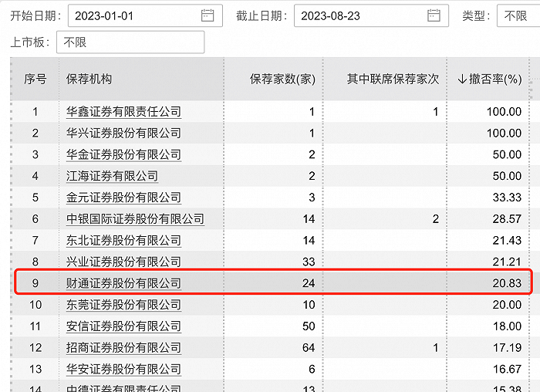
Task: Open the start date calendar icon
Action: point(208,15)
